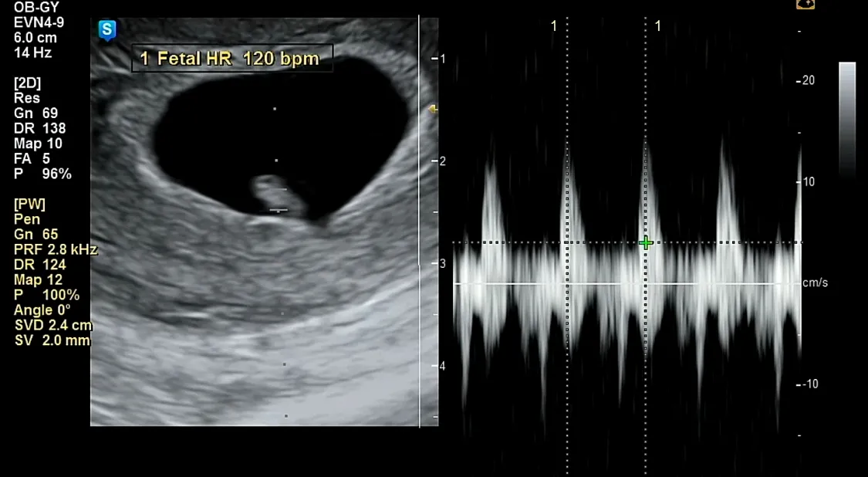The image size is (868, 477).
Task: Click the [PW] mode heading
Action: tap(29, 204)
